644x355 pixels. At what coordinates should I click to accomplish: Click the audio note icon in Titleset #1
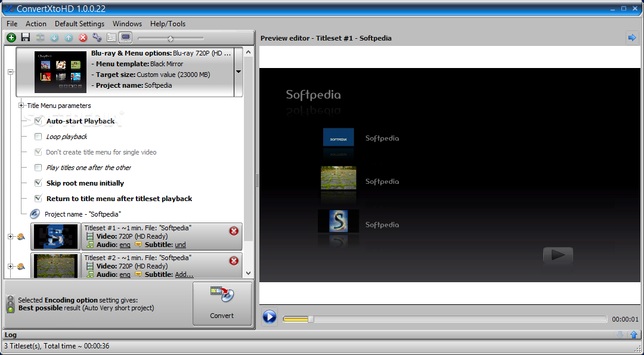pos(90,245)
